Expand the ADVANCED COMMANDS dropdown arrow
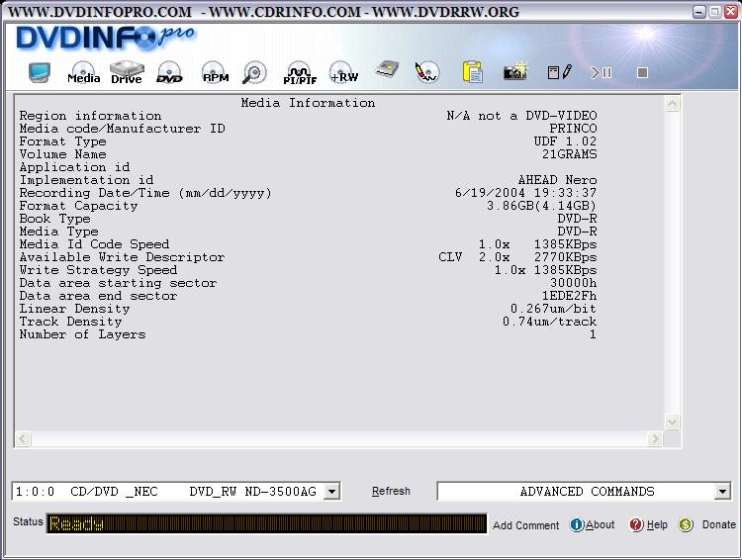Screen dimensions: 742x560 (x=722, y=492)
